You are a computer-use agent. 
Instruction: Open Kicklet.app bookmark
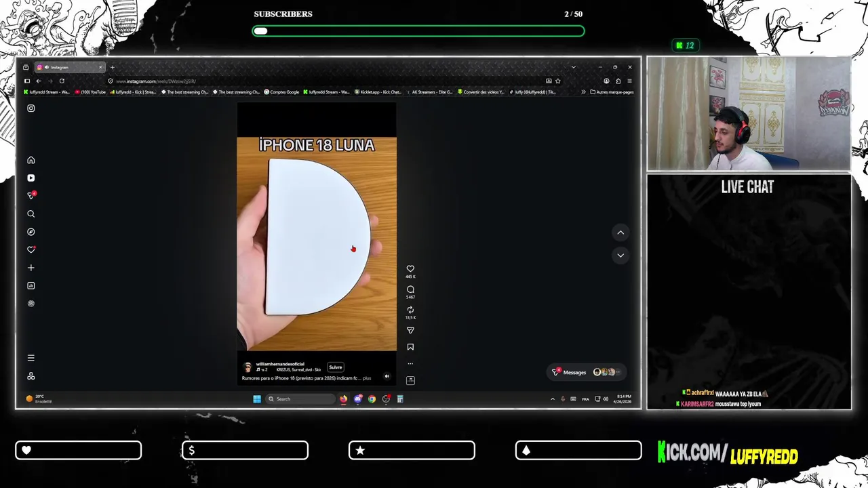[378, 92]
